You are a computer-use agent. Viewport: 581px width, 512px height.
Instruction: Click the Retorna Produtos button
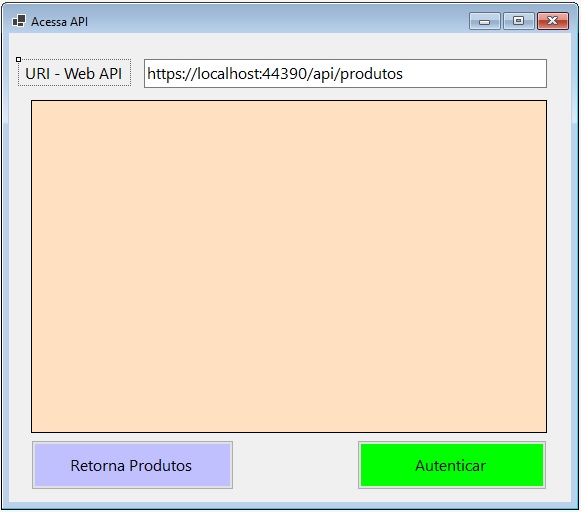click(132, 465)
